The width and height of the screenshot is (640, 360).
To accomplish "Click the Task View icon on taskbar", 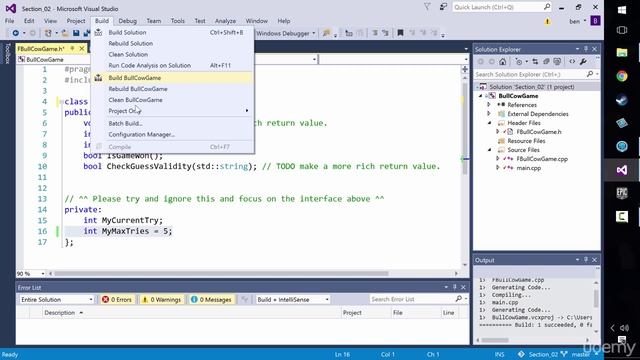I will click(x=622, y=30).
